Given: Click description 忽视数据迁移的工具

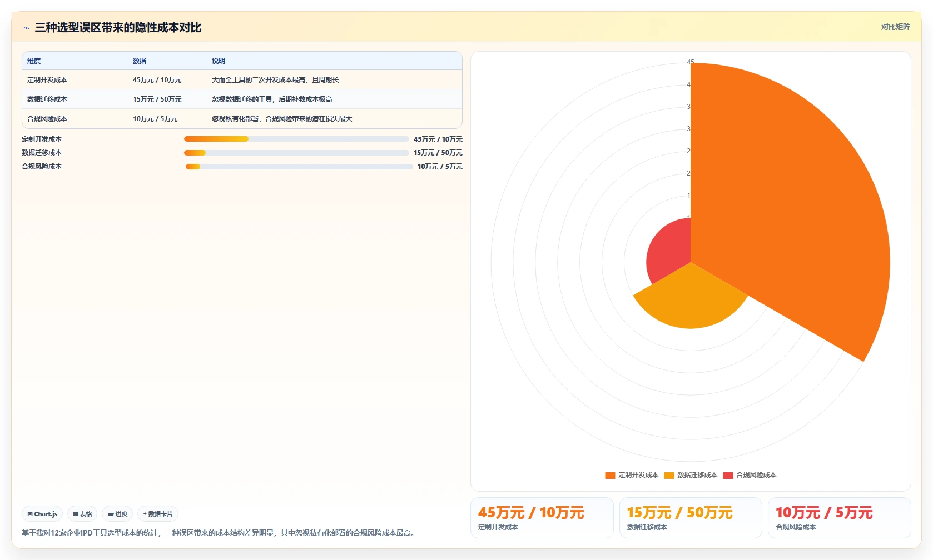Looking at the screenshot, I should pos(272,99).
